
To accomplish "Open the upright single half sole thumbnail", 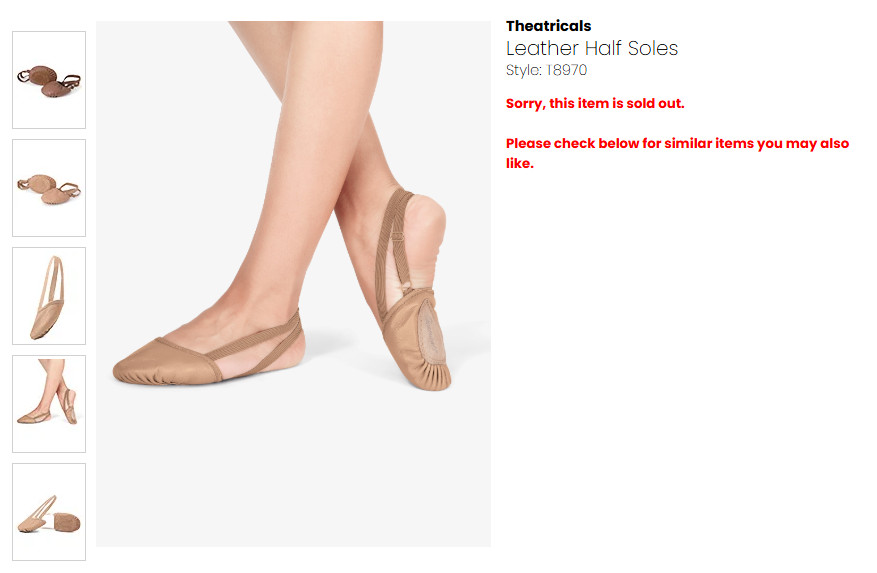I will [49, 296].
